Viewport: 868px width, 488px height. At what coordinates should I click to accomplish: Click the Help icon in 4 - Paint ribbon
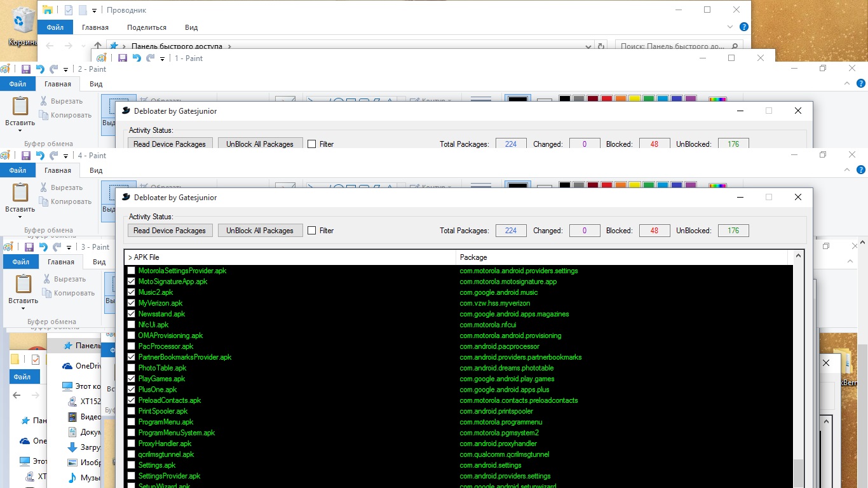[x=861, y=170]
